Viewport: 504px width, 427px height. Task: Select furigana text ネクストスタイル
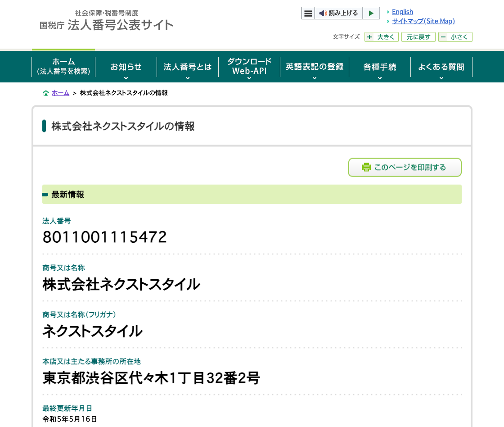coord(92,331)
